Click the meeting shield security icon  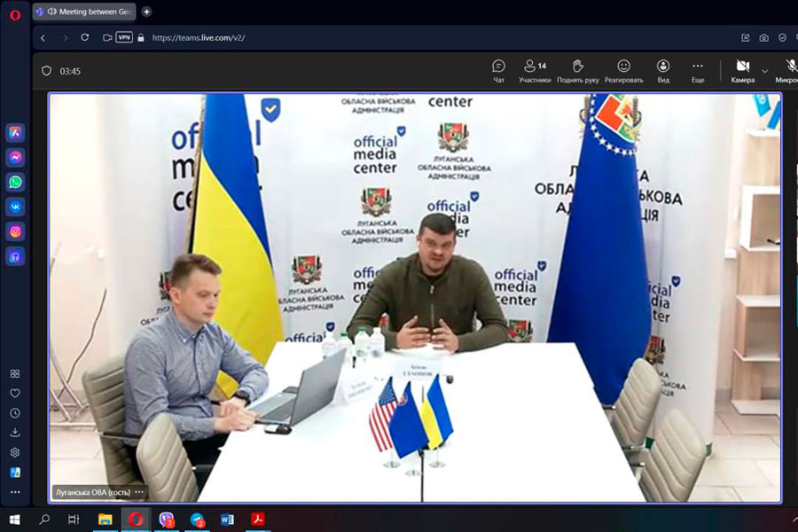46,71
